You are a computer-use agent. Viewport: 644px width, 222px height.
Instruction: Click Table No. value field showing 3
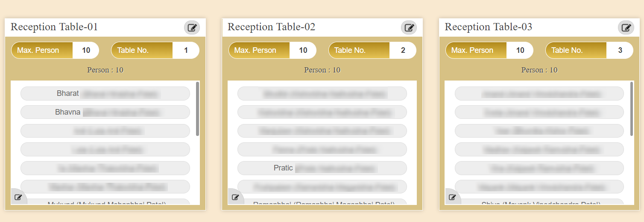620,50
